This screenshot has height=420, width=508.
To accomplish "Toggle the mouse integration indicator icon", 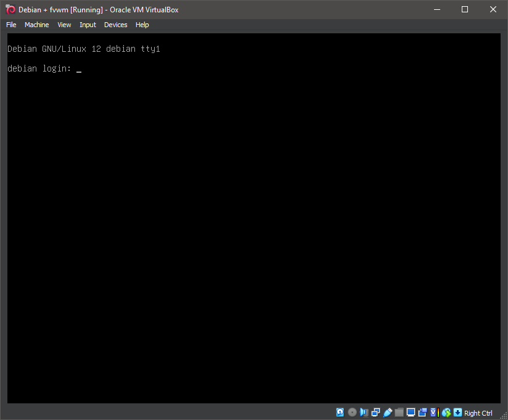I will click(446, 413).
